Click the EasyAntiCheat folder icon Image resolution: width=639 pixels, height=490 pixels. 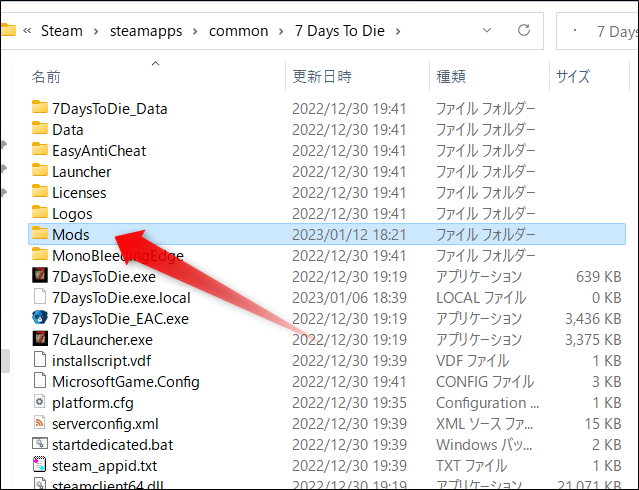40,149
